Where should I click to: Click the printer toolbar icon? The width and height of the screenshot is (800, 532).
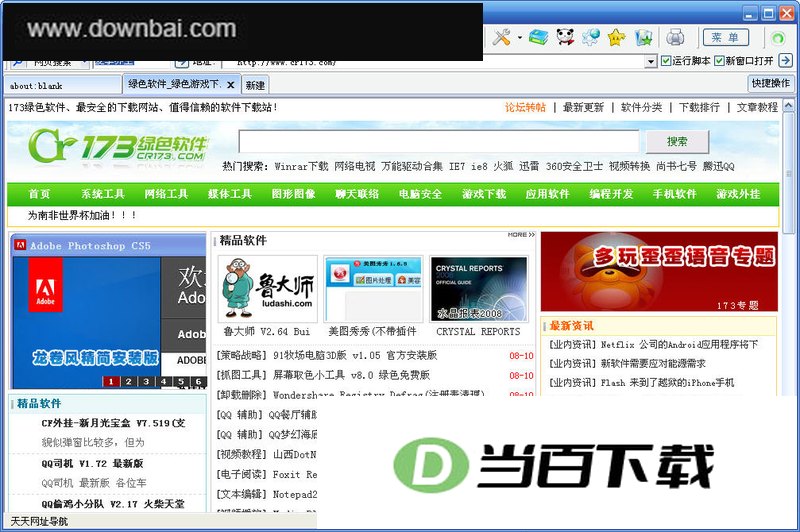click(x=675, y=37)
